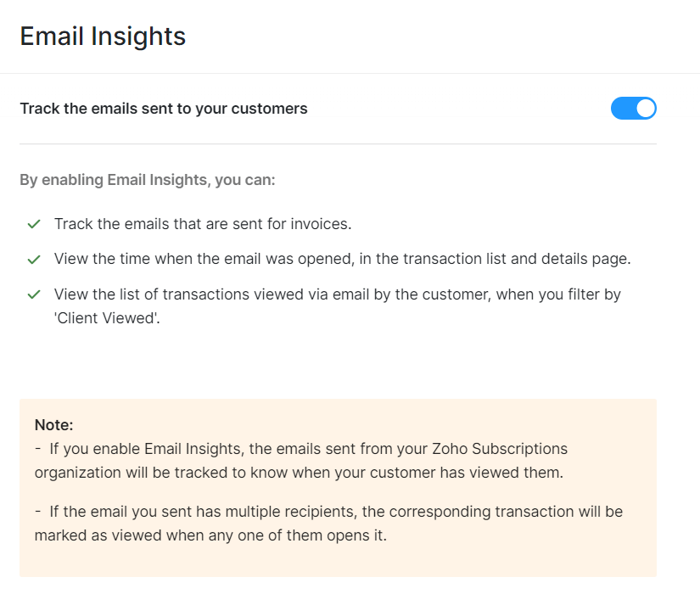This screenshot has width=700, height=605.
Task: Click the checkmark beside 'Client Viewed' filter item
Action: pyautogui.click(x=33, y=294)
